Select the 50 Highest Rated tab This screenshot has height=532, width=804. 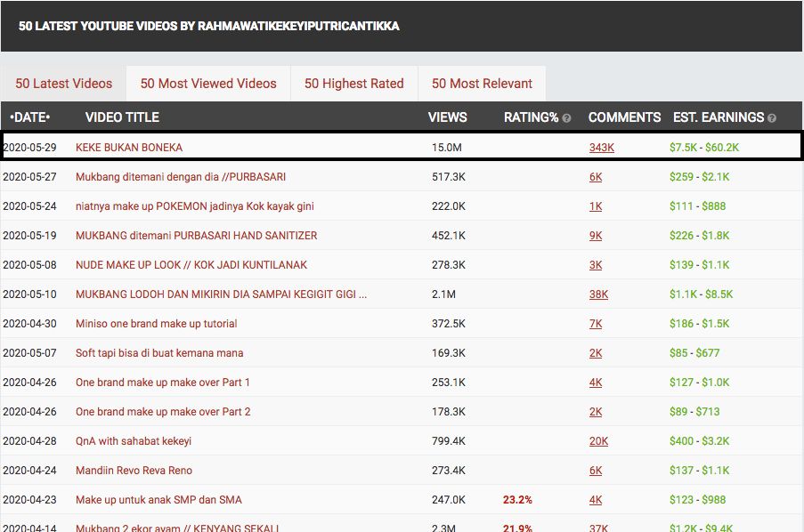coord(353,84)
